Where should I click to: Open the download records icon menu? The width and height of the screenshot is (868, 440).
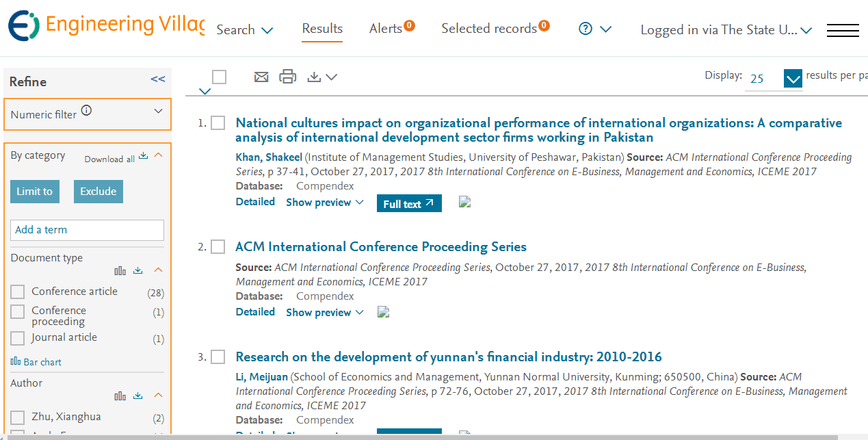(322, 77)
